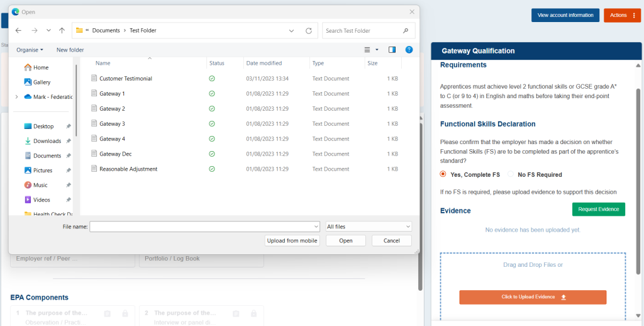The image size is (644, 326).
Task: Open Downloads in the navigation pane
Action: coord(47,141)
